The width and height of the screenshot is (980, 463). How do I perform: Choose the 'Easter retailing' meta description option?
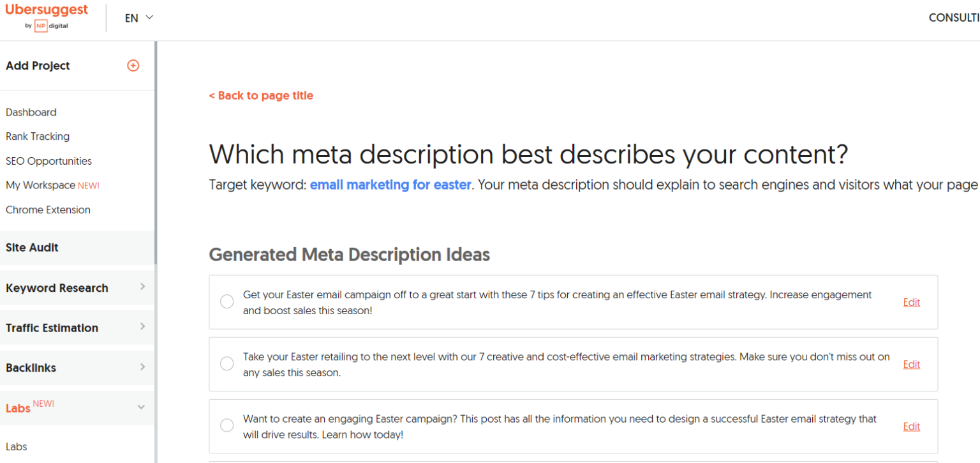coord(227,364)
